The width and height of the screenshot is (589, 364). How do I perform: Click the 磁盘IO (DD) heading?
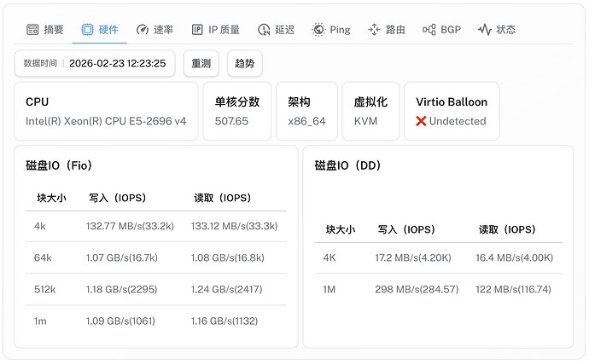[347, 165]
